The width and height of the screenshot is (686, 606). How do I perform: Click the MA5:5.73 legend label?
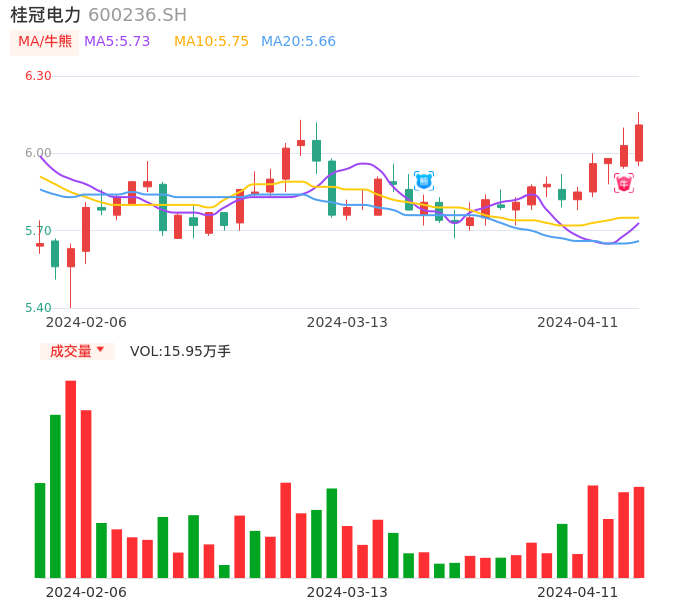click(117, 42)
